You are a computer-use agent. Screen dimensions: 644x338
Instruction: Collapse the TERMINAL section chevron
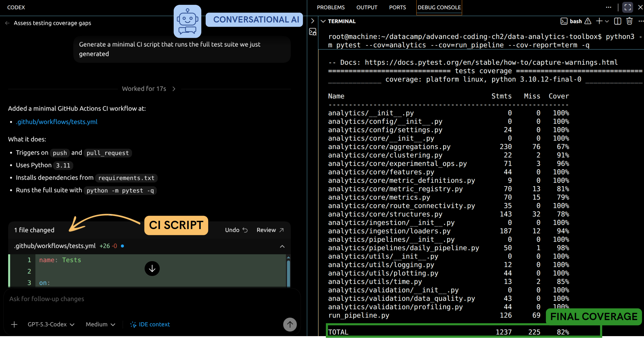(323, 21)
